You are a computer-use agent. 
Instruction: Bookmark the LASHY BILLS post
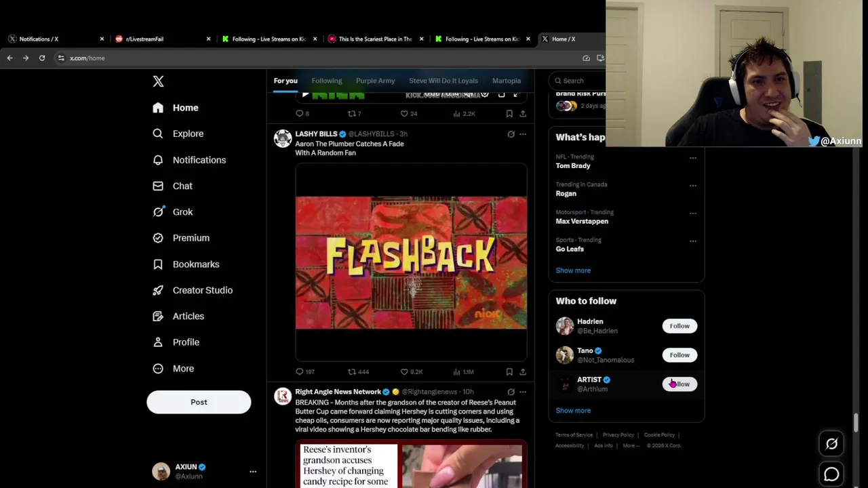[509, 371]
